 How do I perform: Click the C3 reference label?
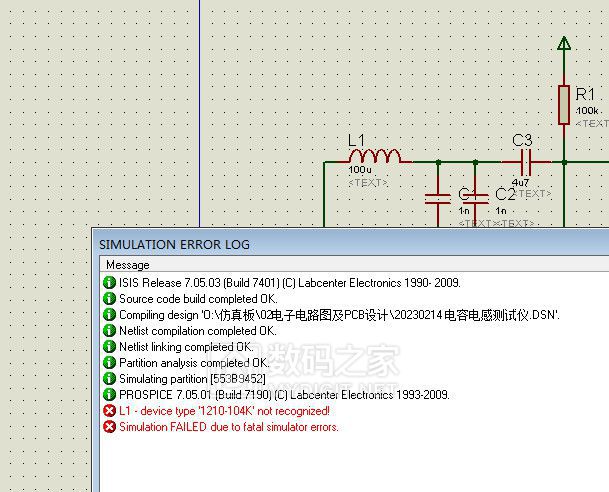[522, 140]
